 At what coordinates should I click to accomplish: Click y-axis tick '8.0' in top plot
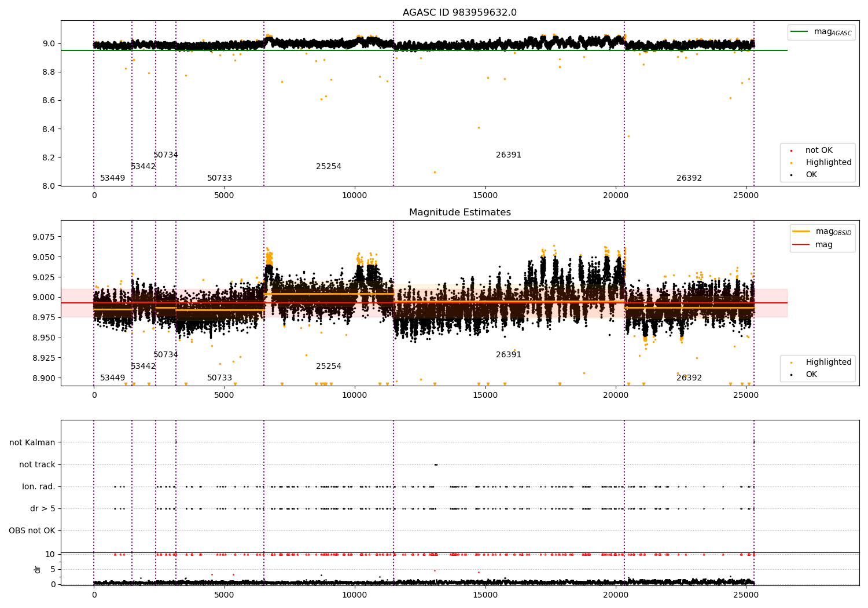point(48,186)
